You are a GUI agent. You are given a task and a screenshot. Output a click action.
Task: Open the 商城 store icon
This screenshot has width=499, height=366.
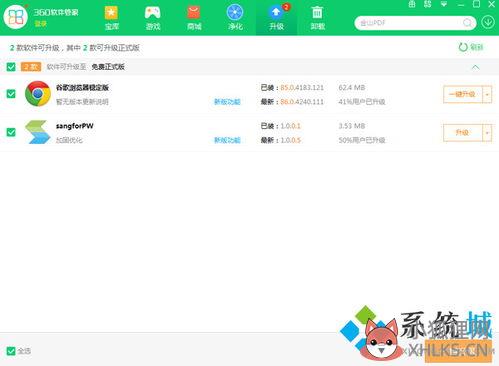click(194, 13)
